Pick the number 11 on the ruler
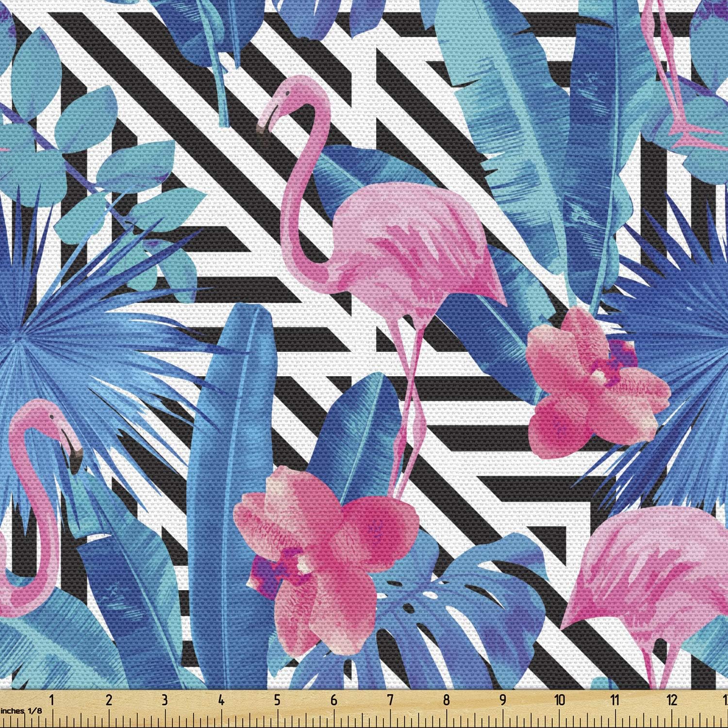 615,700
